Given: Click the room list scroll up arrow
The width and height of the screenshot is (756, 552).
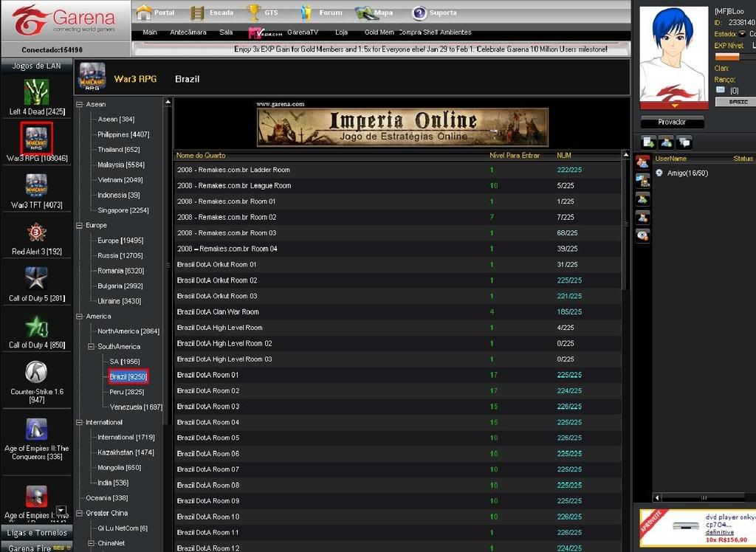Looking at the screenshot, I should pyautogui.click(x=626, y=155).
